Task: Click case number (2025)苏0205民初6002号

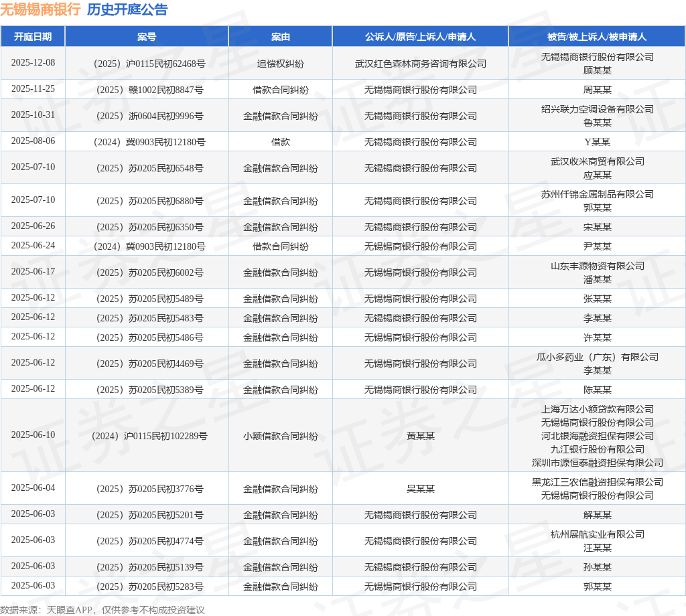Action: click(149, 273)
